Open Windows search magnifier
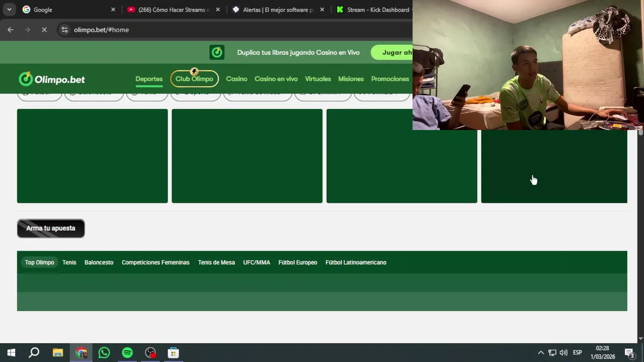 tap(34, 352)
